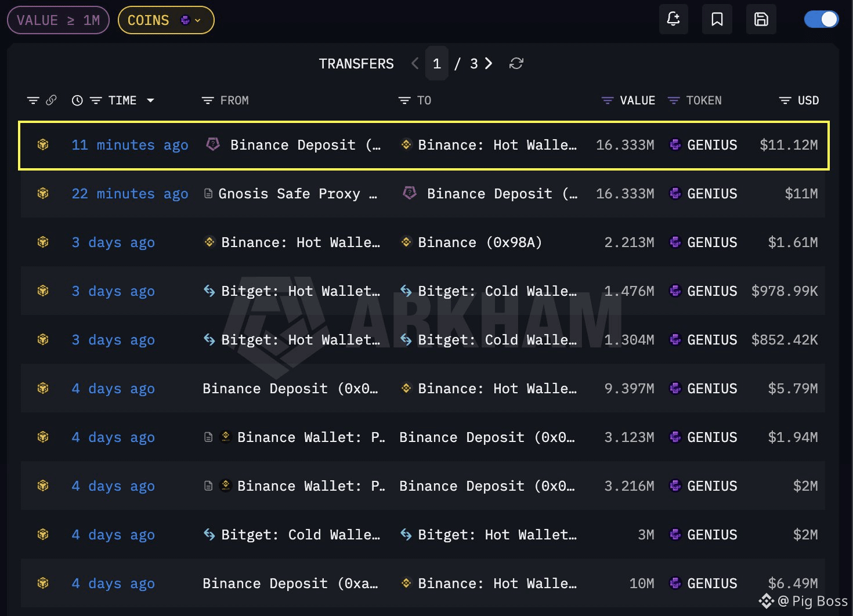Click the document icon in the 3.216M row

pos(208,485)
